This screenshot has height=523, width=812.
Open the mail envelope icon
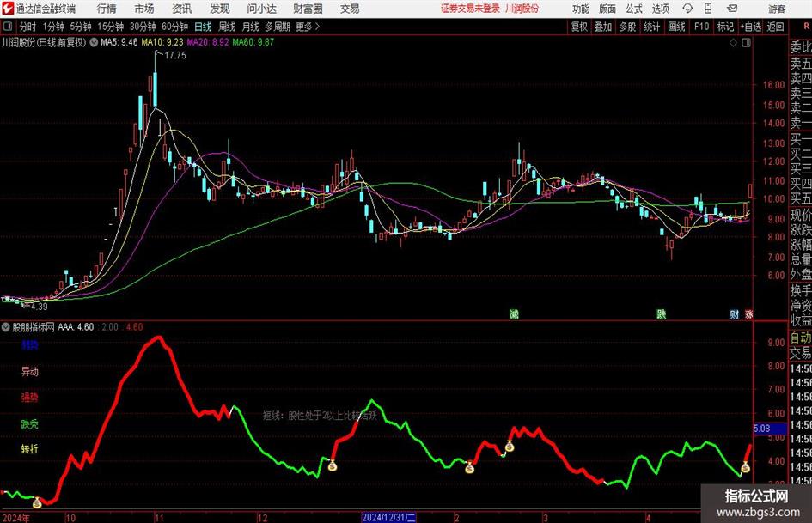732,9
